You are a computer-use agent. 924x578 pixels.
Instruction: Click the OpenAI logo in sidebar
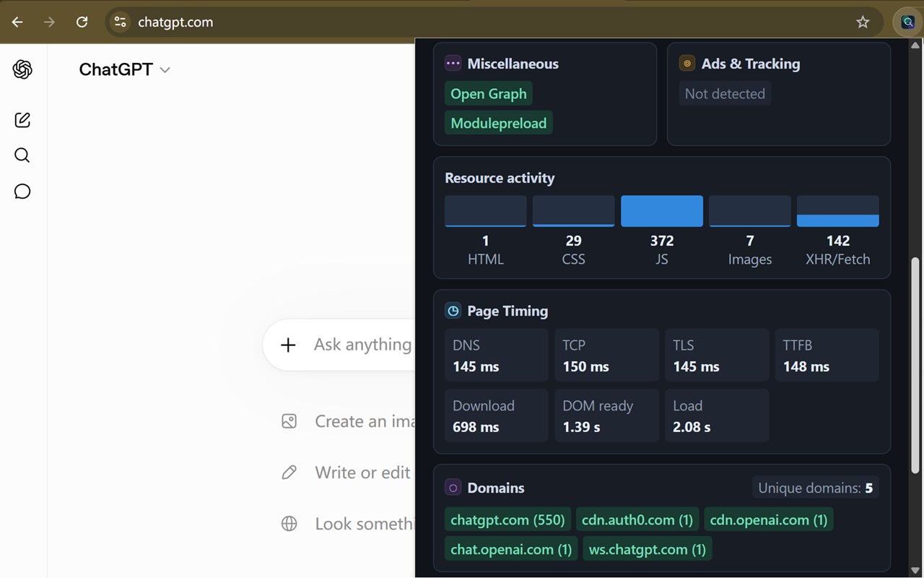pos(22,69)
